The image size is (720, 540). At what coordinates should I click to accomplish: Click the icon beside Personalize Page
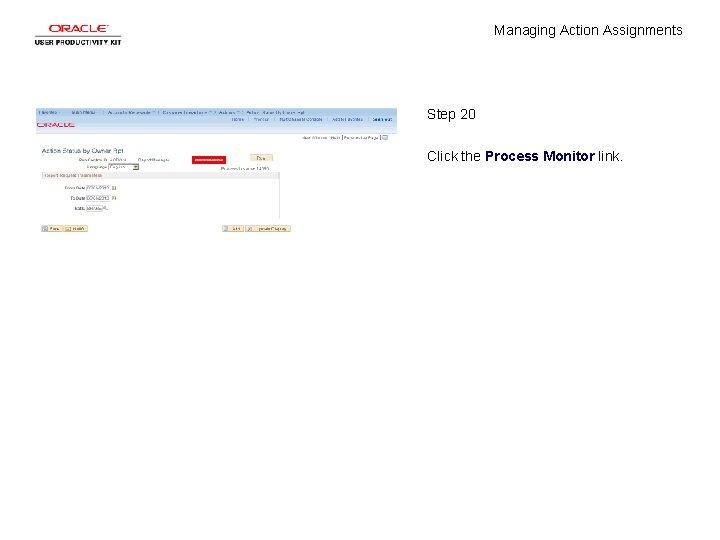click(x=385, y=137)
